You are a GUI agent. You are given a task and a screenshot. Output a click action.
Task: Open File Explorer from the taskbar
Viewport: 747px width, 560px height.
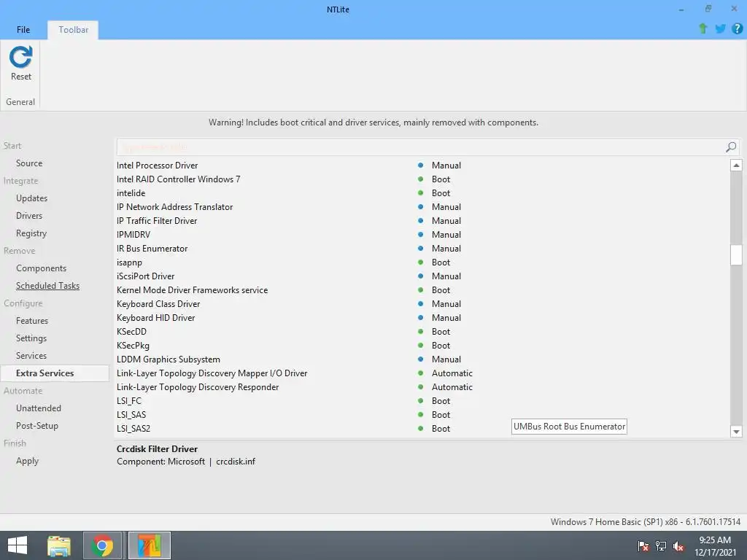point(58,545)
